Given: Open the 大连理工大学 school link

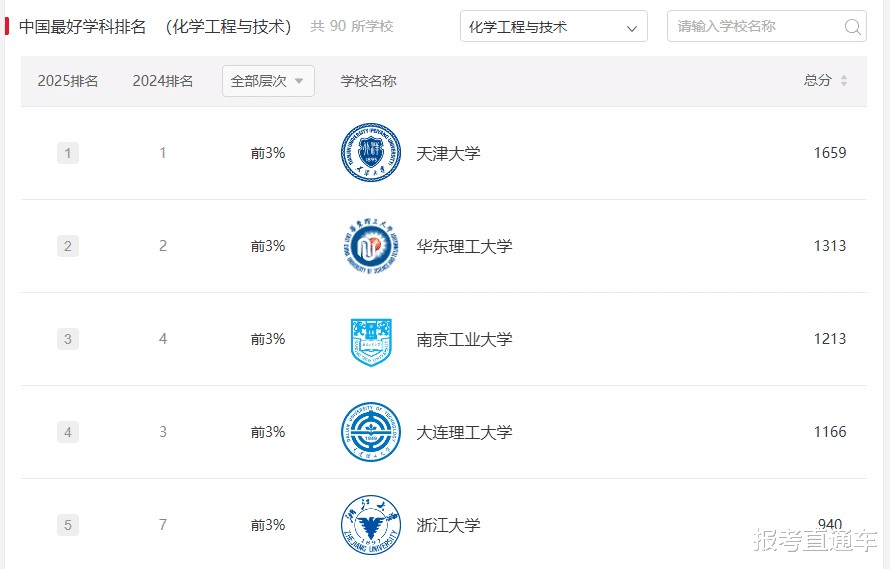Looking at the screenshot, I should [464, 433].
